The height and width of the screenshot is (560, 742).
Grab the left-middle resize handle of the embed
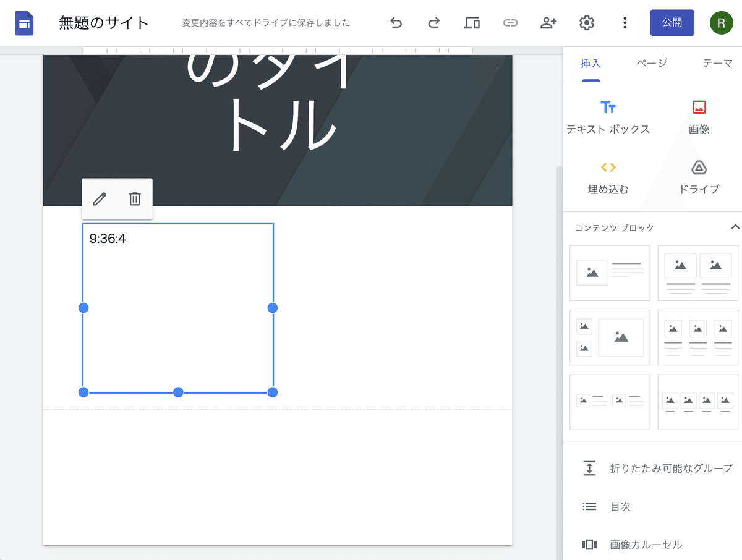(83, 308)
